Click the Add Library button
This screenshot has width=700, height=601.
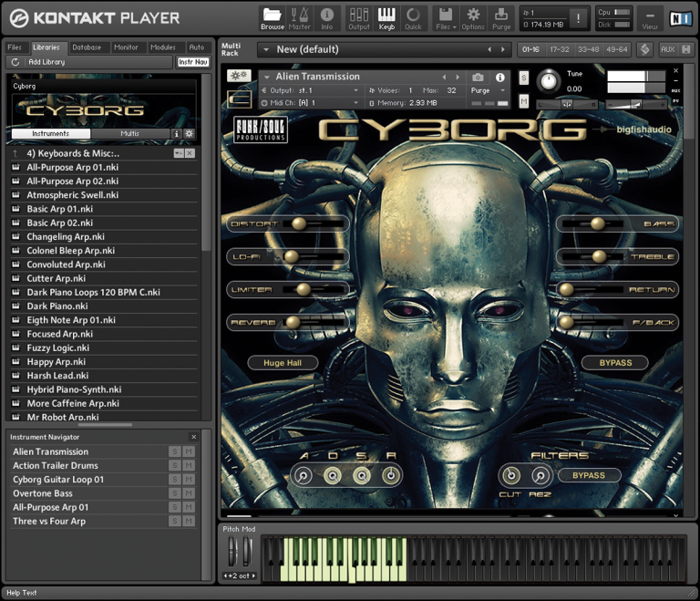pos(46,62)
